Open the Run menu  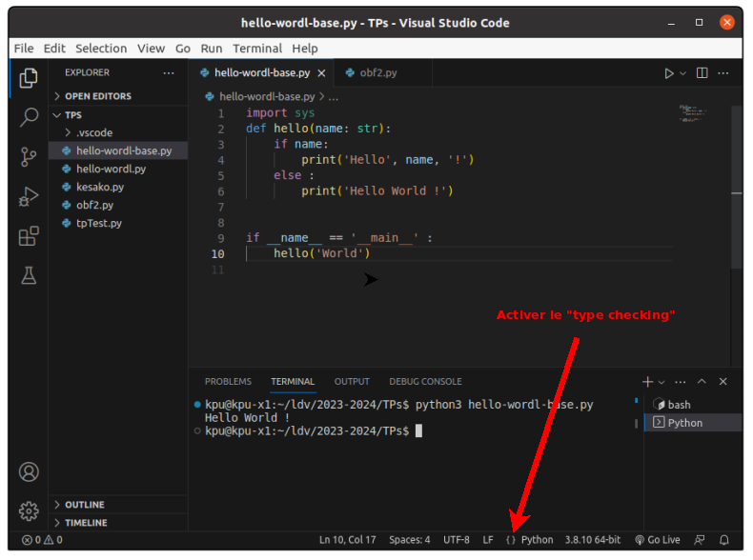[212, 49]
